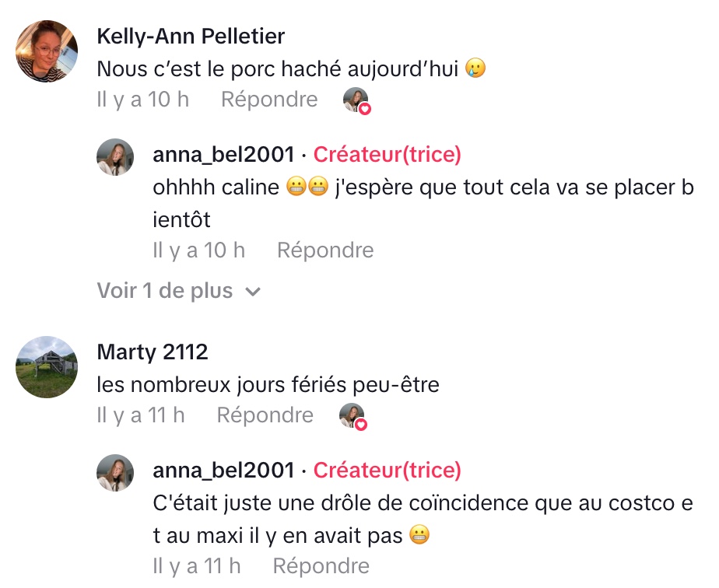Open anna_bel2001 avatar beside 'ohhhh caline' reply
Screen dimensions: 719x588
click(115, 158)
